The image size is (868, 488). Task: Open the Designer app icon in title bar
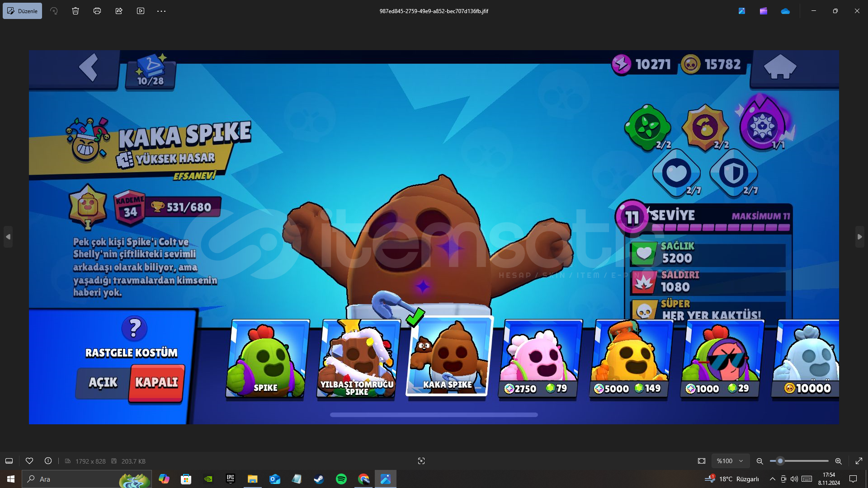pos(742,11)
